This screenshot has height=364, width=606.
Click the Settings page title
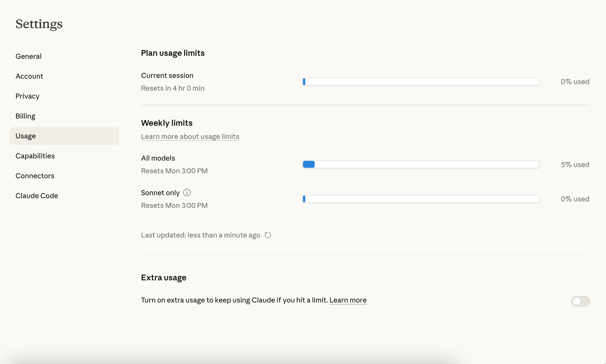pyautogui.click(x=39, y=24)
